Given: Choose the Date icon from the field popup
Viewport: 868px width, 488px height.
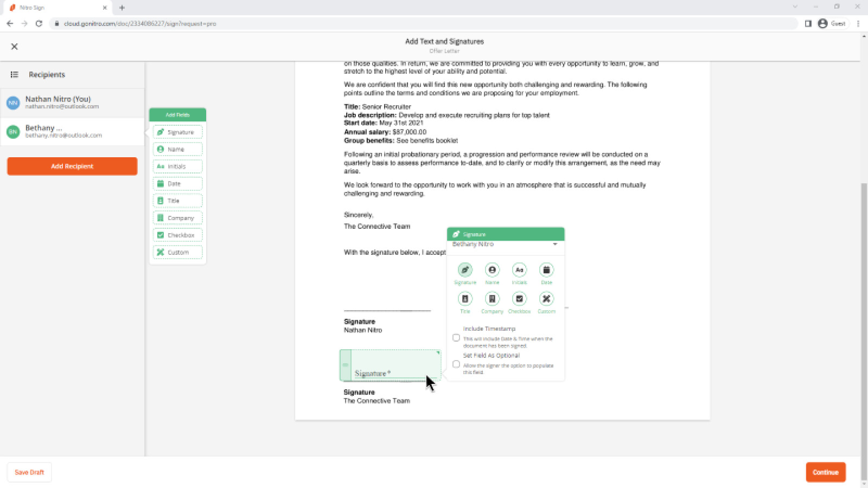Looking at the screenshot, I should click(x=546, y=270).
